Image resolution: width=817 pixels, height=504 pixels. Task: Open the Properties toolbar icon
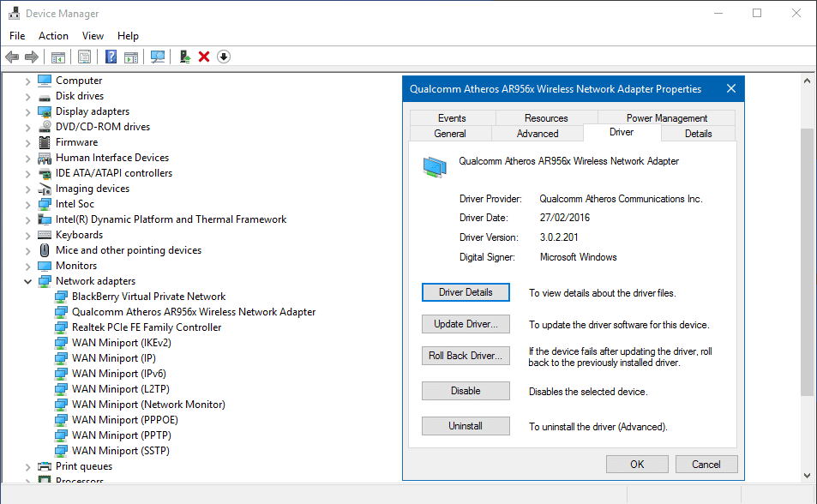click(x=84, y=57)
